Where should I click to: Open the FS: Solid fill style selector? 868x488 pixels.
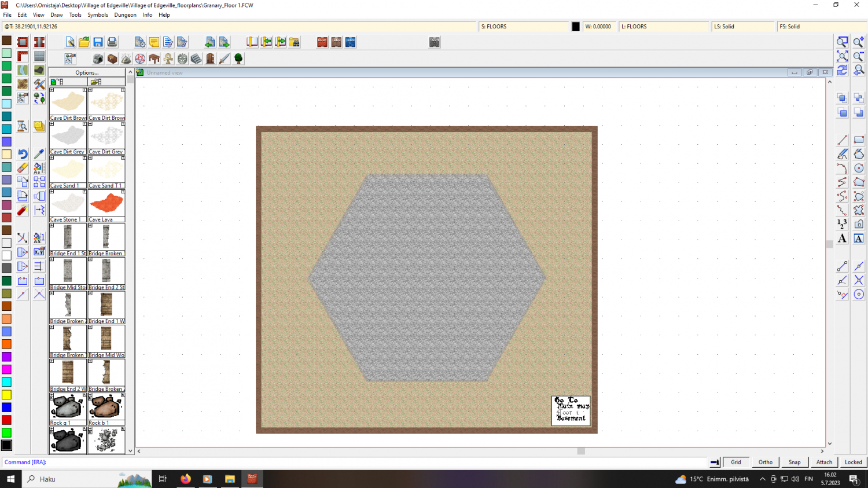click(822, 27)
